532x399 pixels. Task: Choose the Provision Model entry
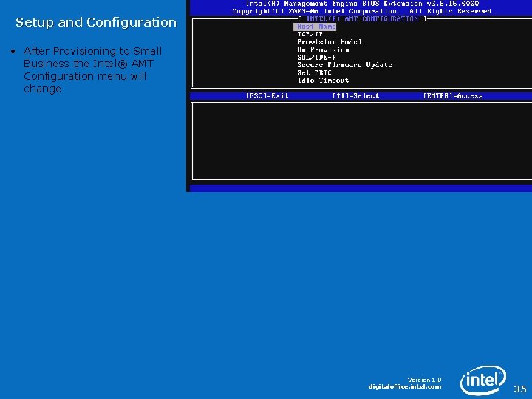tap(330, 42)
